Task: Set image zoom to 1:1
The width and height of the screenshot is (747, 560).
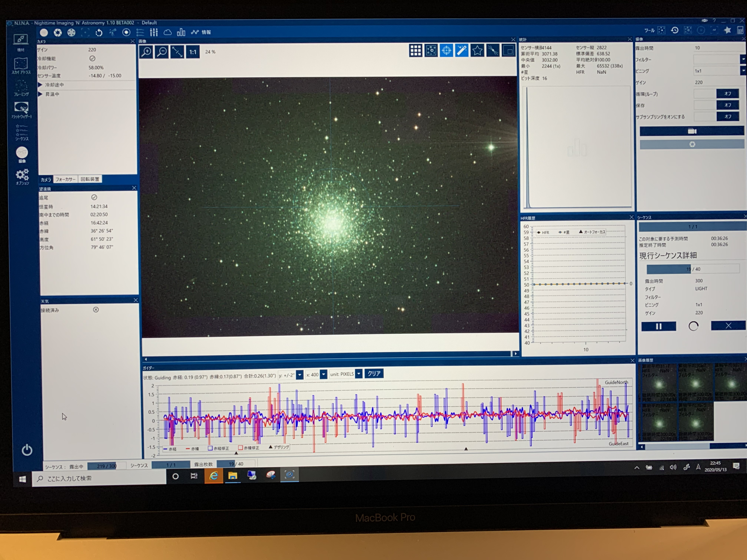Action: point(192,52)
